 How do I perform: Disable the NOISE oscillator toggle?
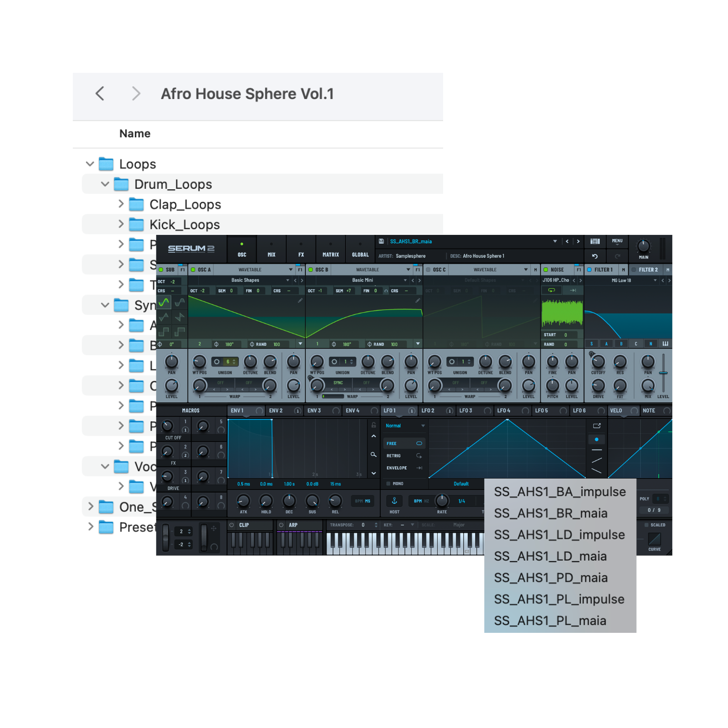[546, 270]
